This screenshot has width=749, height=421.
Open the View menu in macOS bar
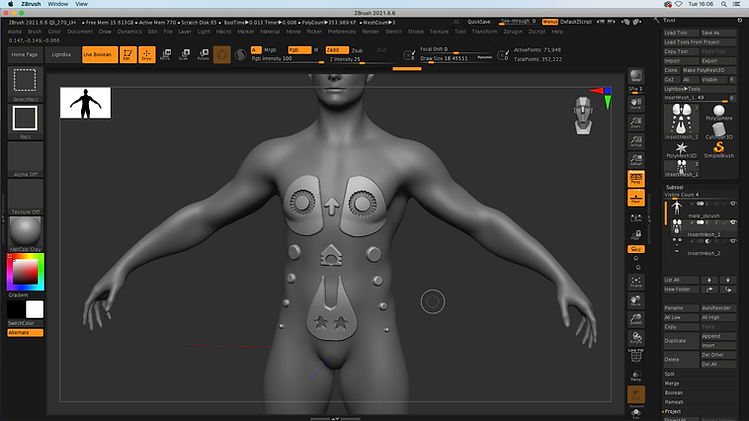click(81, 4)
